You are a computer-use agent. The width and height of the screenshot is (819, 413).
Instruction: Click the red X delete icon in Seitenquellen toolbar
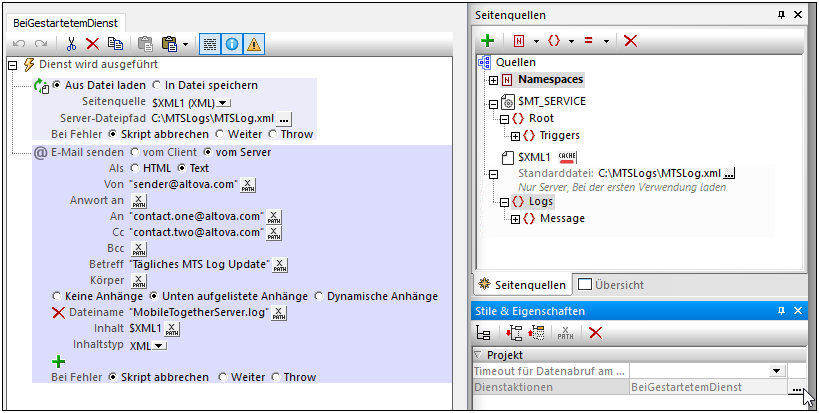click(x=630, y=41)
